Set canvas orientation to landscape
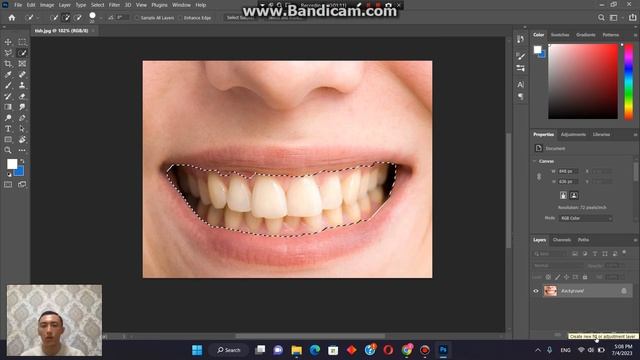 574,195
